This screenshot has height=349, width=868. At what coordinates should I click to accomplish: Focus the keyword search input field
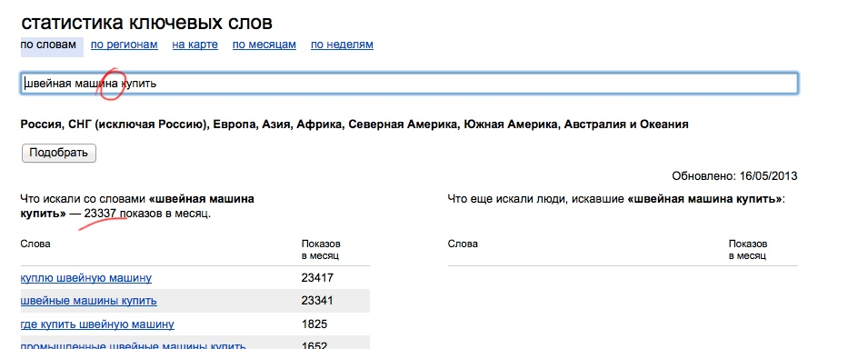pyautogui.click(x=409, y=84)
